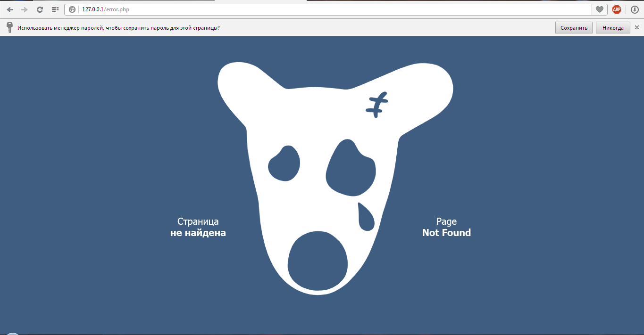Show site info via globe icon
Image resolution: width=644 pixels, height=335 pixels.
[72, 9]
